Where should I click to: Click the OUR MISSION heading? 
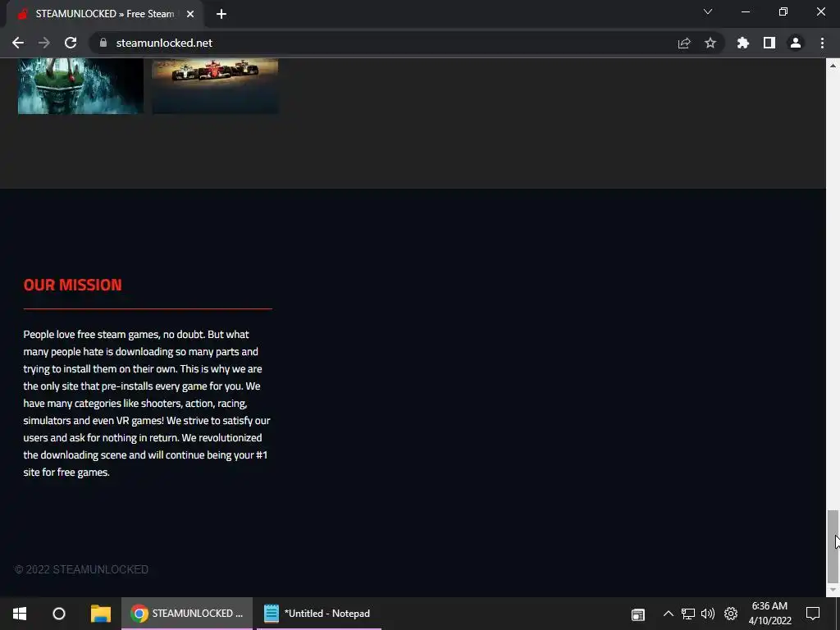[x=72, y=285]
